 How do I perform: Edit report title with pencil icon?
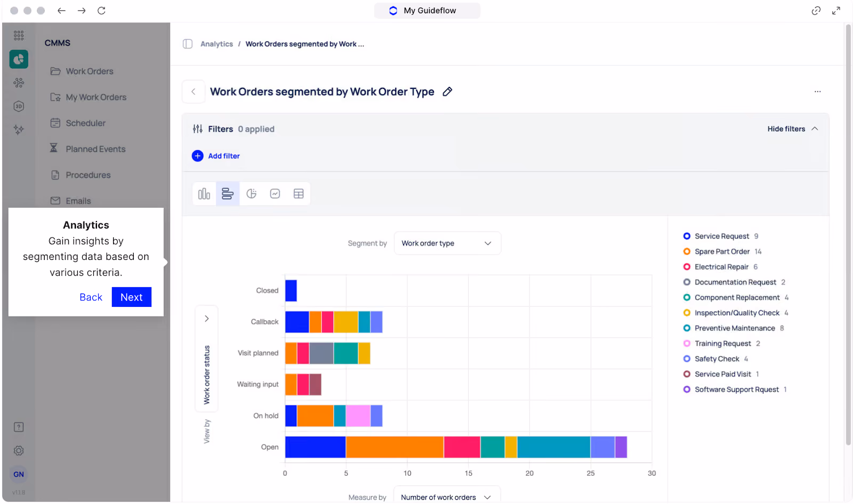tap(448, 92)
